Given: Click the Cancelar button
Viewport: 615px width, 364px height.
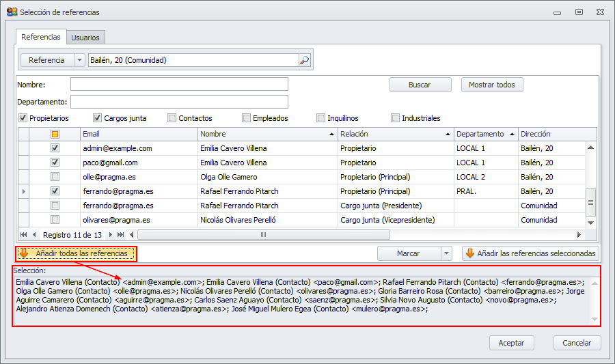Looking at the screenshot, I should coord(577,343).
